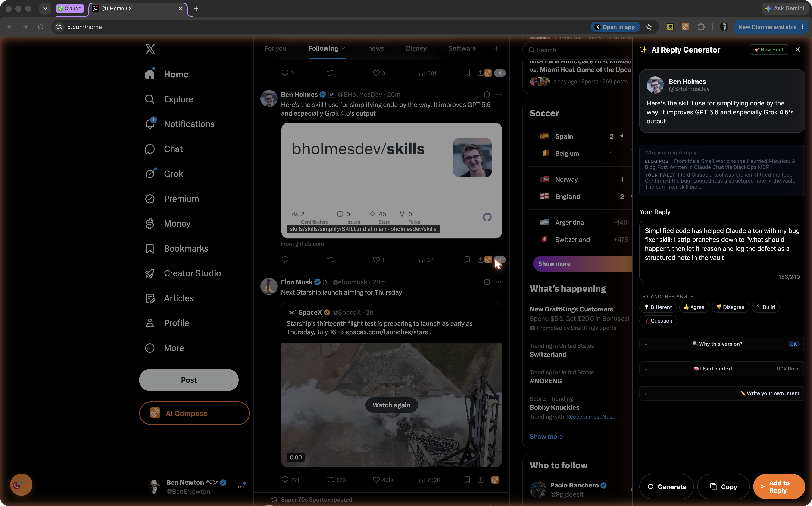The width and height of the screenshot is (812, 506).
Task: Switch to the Disney tab
Action: click(416, 48)
